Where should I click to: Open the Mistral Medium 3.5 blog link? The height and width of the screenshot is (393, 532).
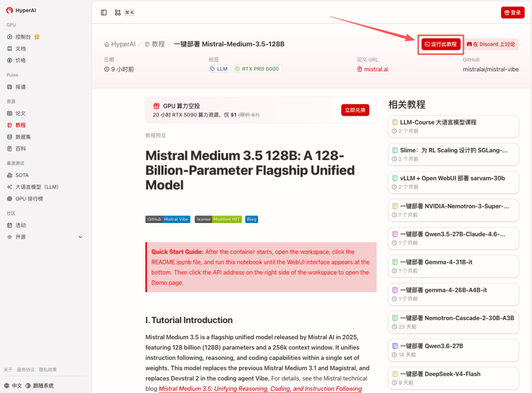point(260,389)
